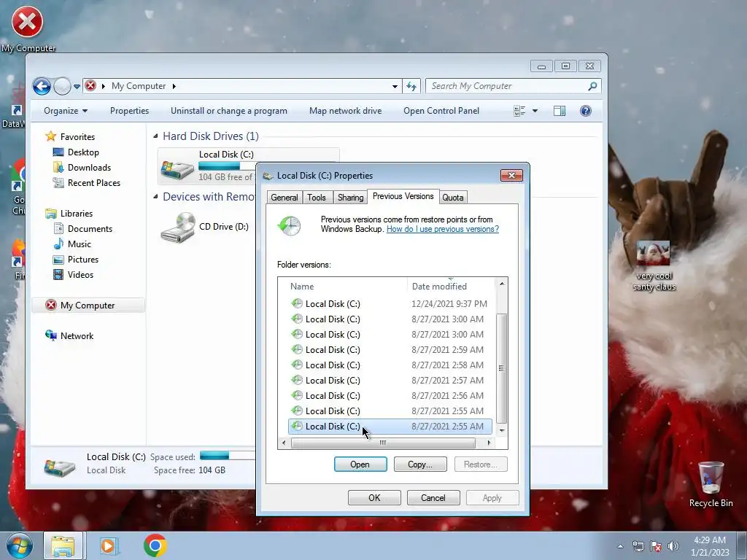Select the Recycle Bin desktop icon
The height and width of the screenshot is (560, 747).
coord(711,485)
